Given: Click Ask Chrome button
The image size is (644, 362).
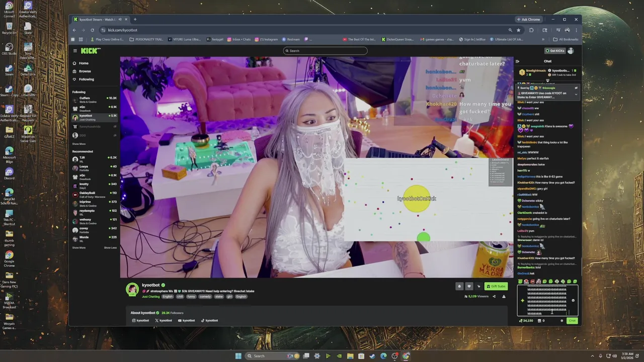Looking at the screenshot, I should [x=528, y=20].
